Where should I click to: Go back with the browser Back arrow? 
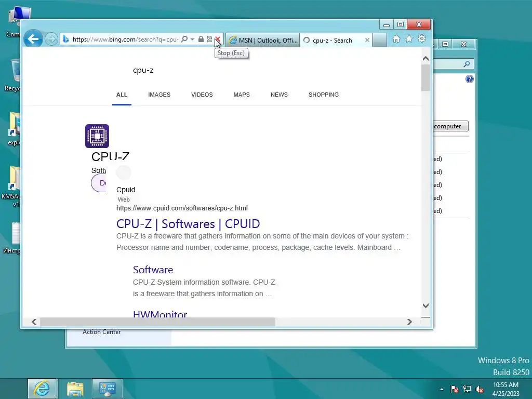(x=33, y=39)
